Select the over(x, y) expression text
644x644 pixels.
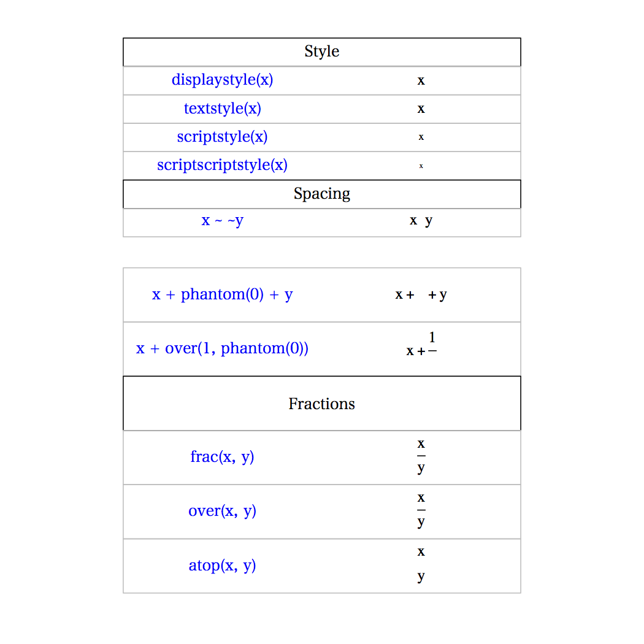pos(222,511)
